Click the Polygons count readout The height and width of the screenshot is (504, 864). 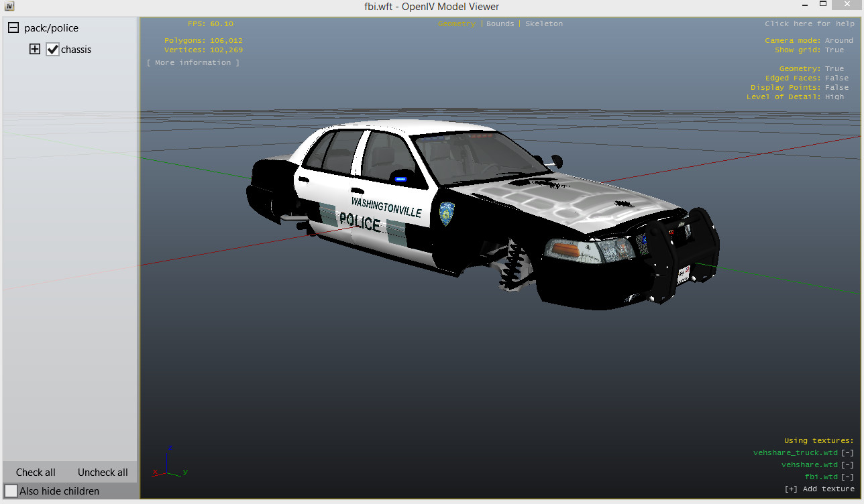(x=203, y=40)
